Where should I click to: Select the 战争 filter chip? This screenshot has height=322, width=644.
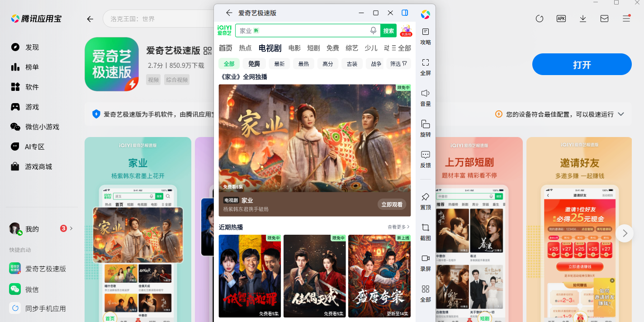376,64
